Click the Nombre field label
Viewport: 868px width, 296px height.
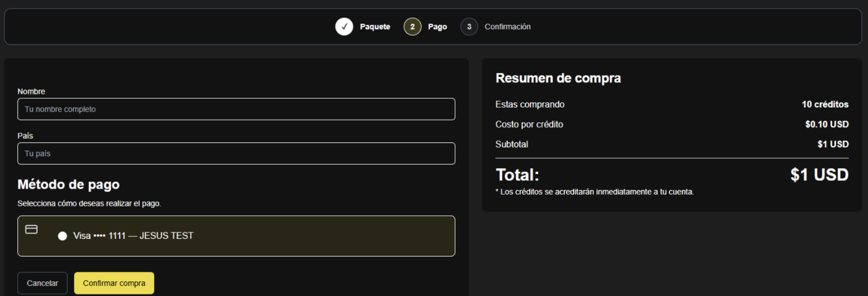31,91
